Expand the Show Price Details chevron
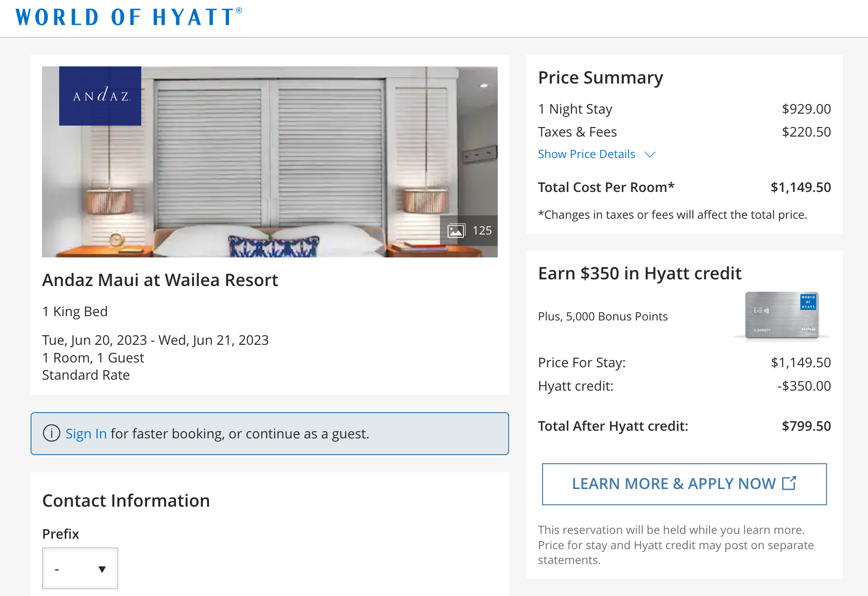The image size is (868, 596). click(x=650, y=154)
